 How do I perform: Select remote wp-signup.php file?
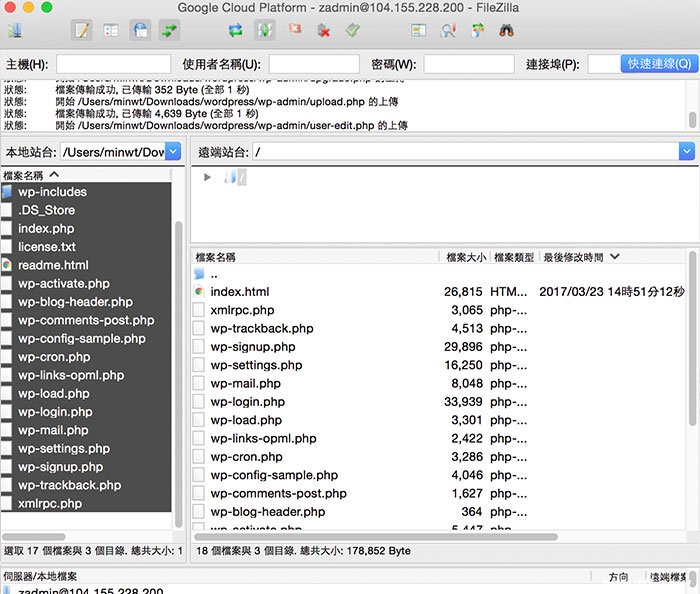tap(439, 347)
